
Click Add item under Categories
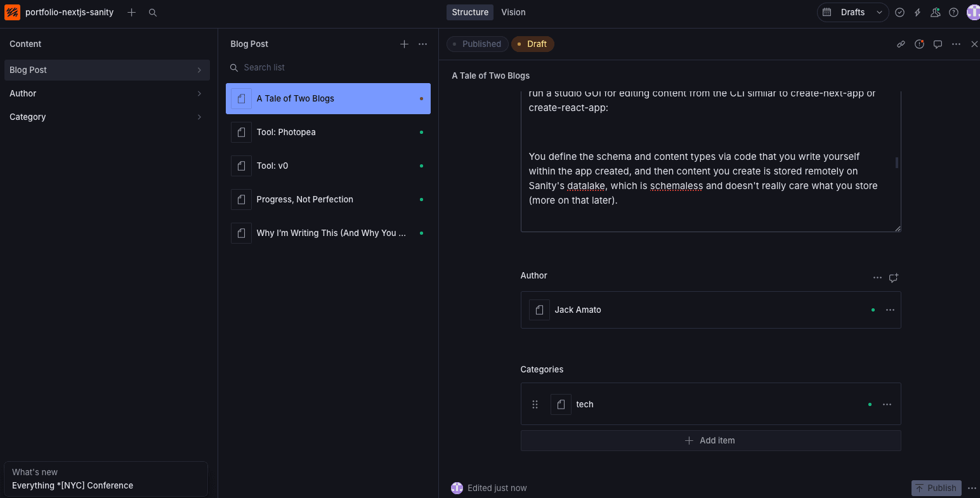tap(710, 441)
